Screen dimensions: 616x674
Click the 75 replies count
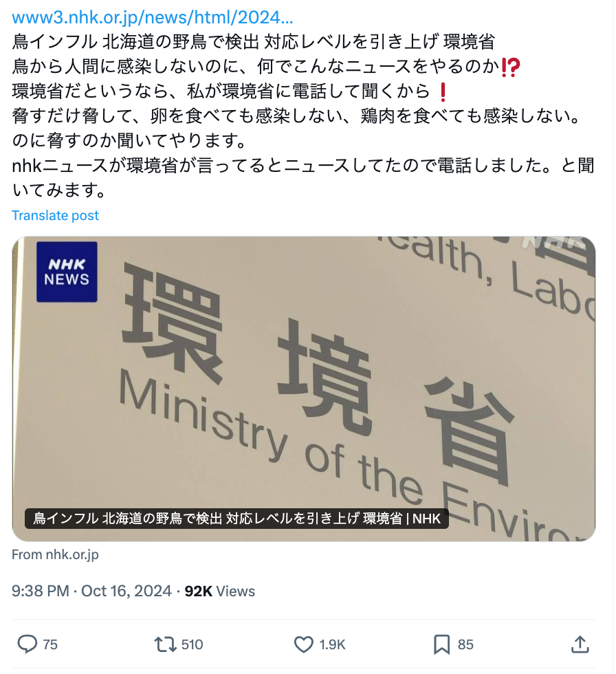click(x=49, y=644)
